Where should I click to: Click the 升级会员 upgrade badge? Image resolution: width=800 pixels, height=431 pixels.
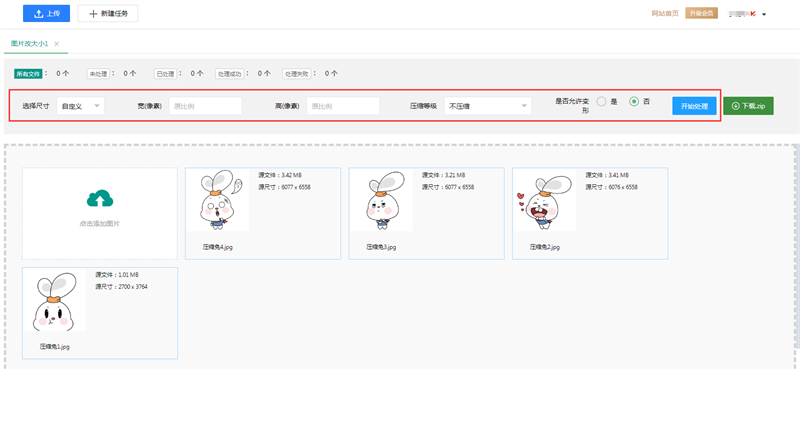tap(701, 13)
